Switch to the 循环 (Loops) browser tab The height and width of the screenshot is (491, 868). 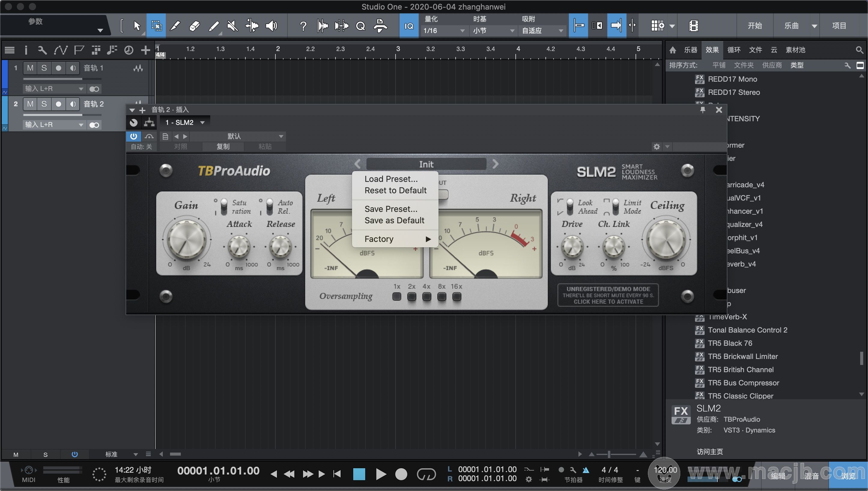click(x=734, y=50)
